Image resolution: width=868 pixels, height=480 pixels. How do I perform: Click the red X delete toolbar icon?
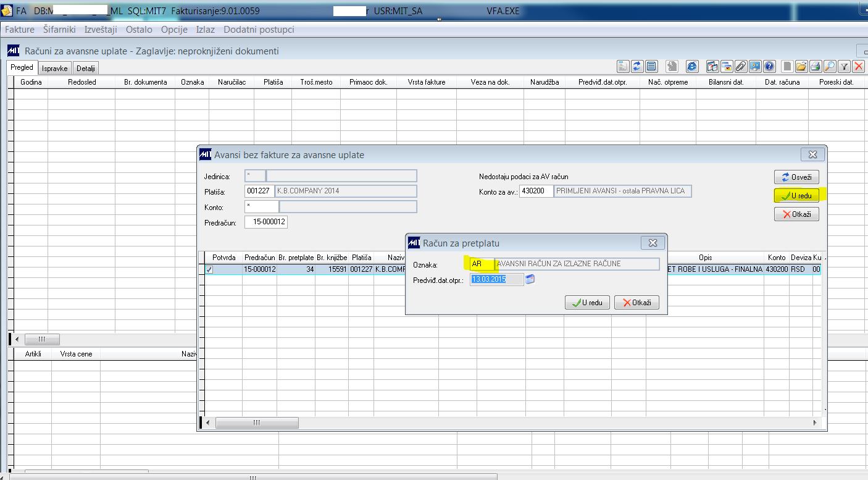click(x=858, y=66)
